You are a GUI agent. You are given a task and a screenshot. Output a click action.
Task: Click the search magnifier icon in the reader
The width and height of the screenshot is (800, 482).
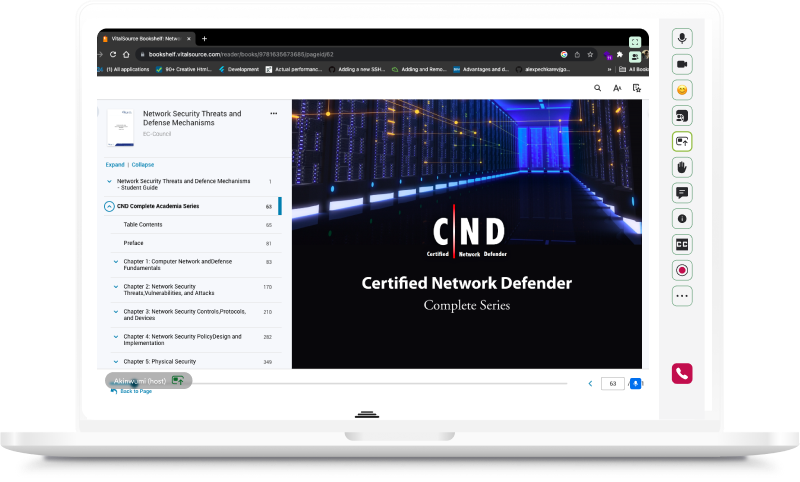(598, 88)
